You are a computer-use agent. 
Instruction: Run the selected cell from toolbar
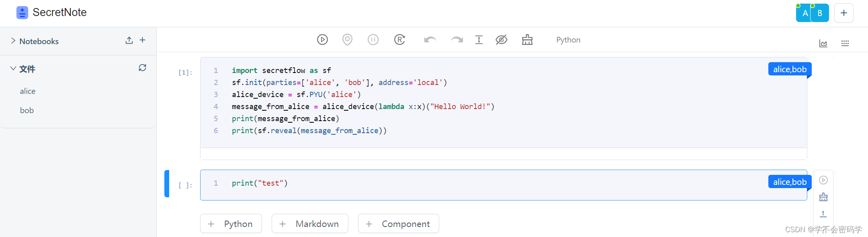click(322, 40)
